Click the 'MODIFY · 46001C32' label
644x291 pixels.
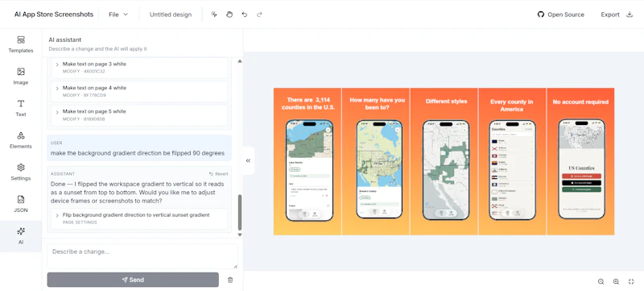click(84, 72)
